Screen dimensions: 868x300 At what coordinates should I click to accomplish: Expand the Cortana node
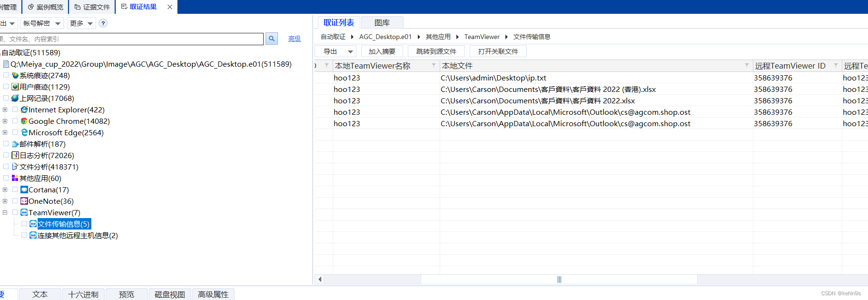pyautogui.click(x=5, y=190)
